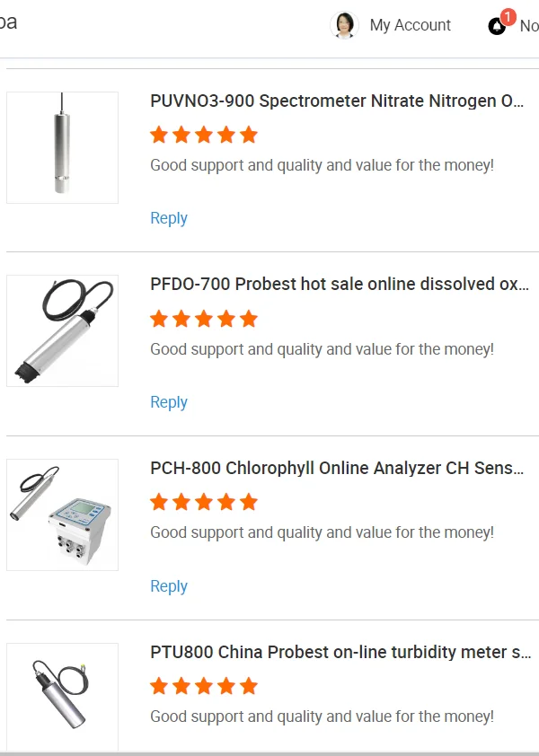Click the star rating of the PFDO-700 review
Screen dimensions: 539x756
tap(204, 319)
